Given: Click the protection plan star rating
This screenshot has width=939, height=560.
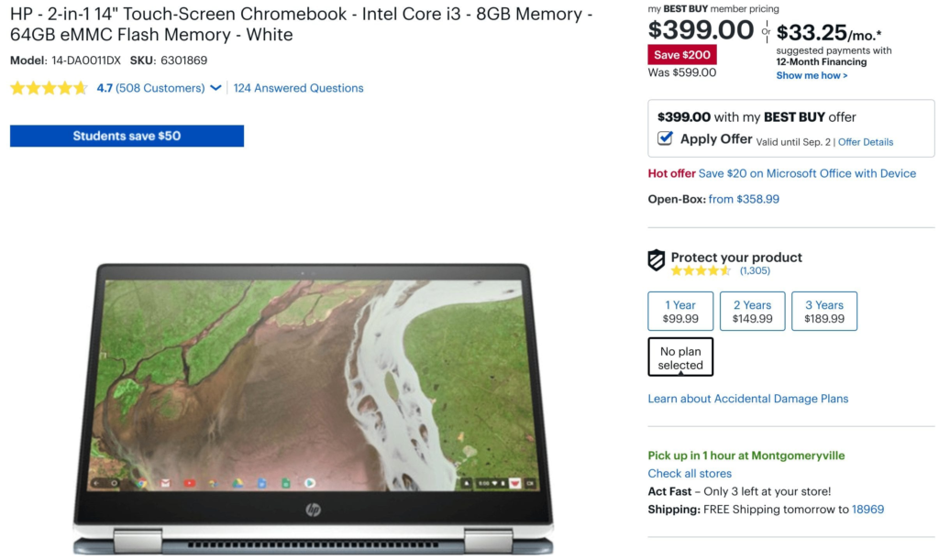Looking at the screenshot, I should click(701, 271).
